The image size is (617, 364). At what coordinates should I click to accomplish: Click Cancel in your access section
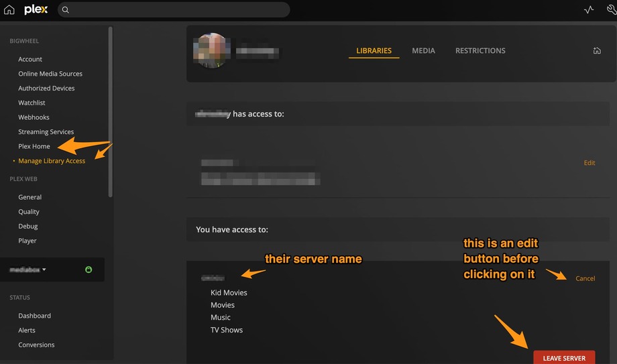(x=585, y=279)
